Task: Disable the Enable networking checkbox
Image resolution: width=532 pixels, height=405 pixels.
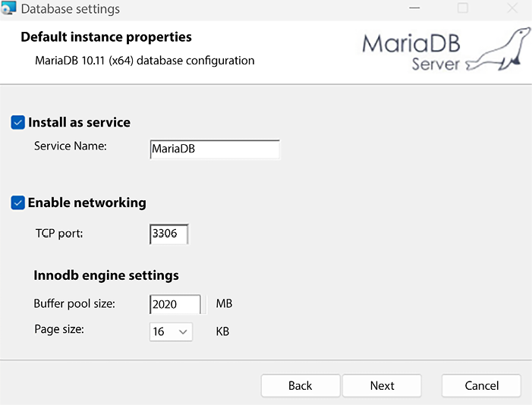Action: tap(18, 203)
